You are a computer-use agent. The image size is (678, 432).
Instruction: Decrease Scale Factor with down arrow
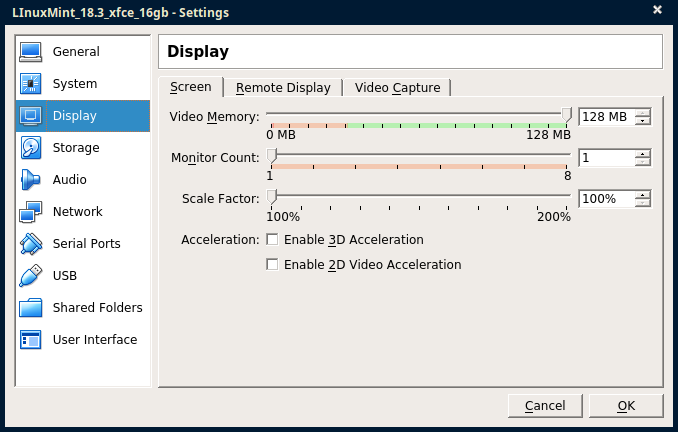[x=643, y=203]
